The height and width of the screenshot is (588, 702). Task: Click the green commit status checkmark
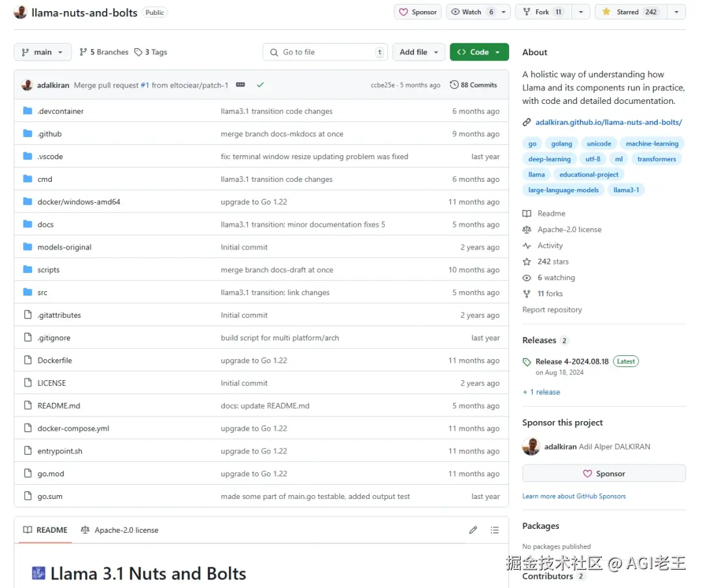point(260,84)
